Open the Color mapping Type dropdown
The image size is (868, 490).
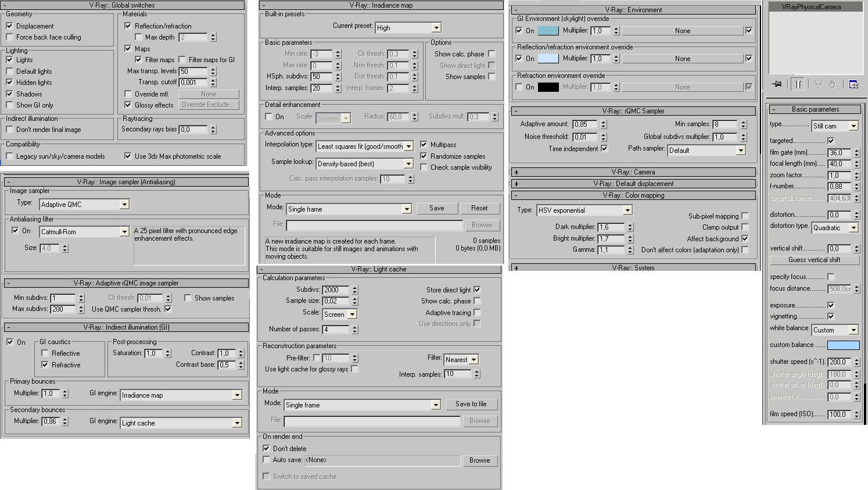[584, 210]
